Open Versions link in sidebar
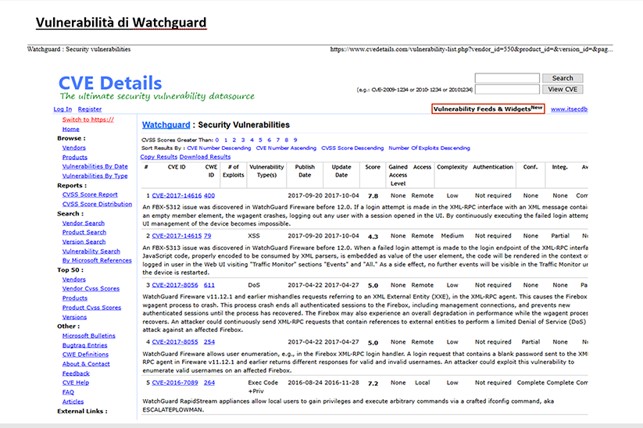This screenshot has width=643, height=428. tap(74, 317)
